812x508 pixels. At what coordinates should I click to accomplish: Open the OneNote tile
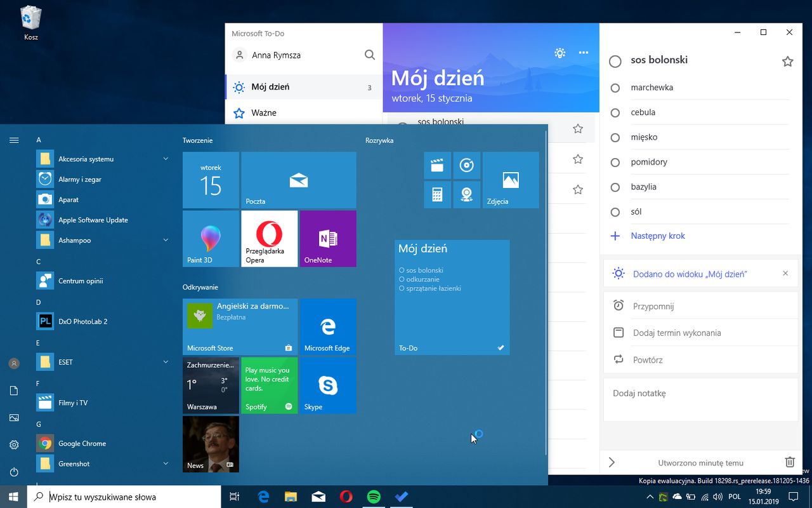point(328,239)
